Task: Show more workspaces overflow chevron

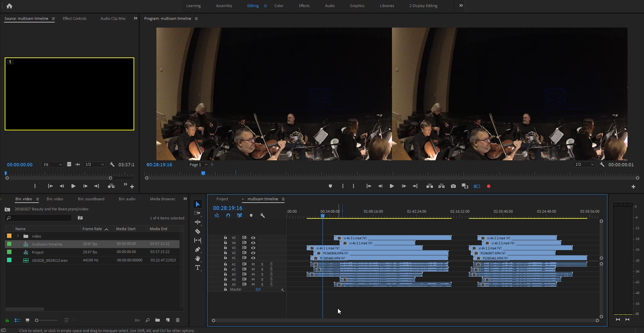Action: coord(461,5)
